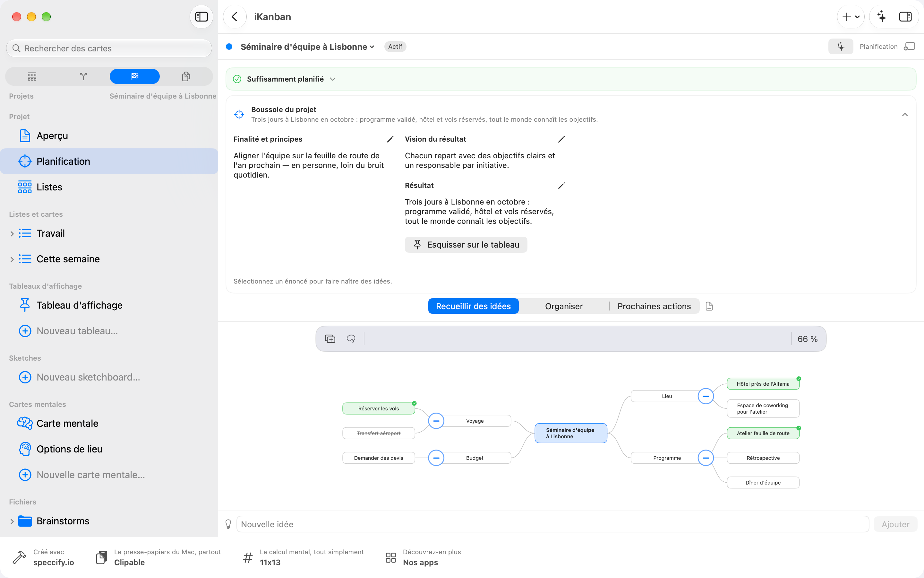Viewport: 924px width, 578px height.
Task: Switch to the Organiser tab
Action: coord(564,306)
